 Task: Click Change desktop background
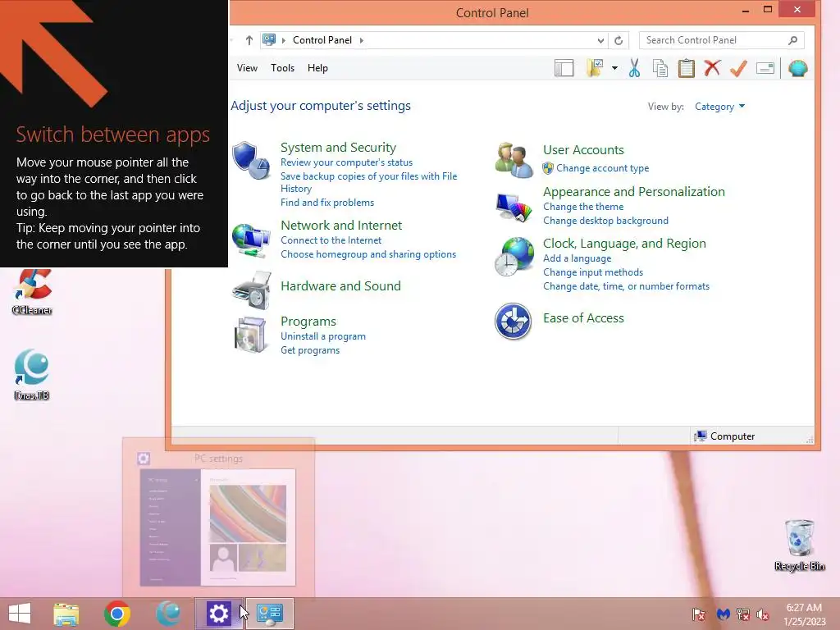pyautogui.click(x=605, y=221)
